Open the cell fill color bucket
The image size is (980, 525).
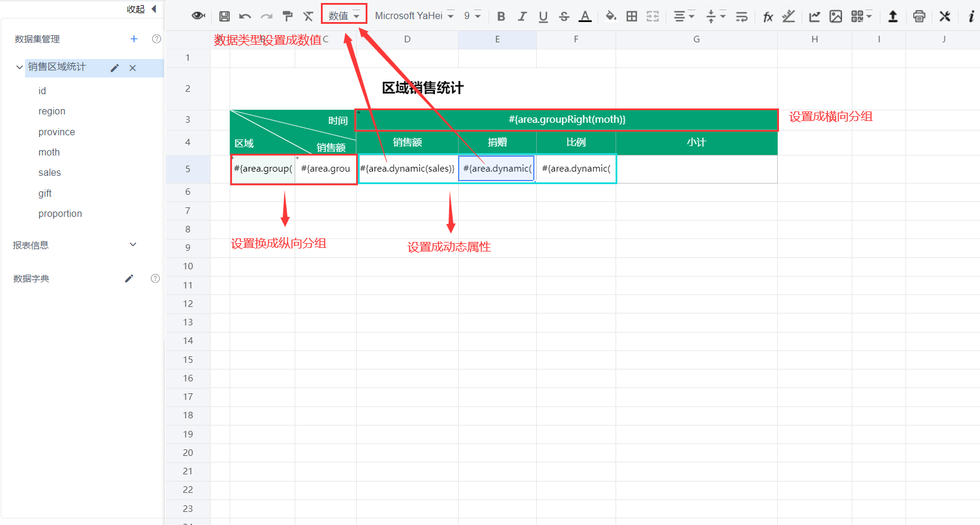(x=611, y=16)
